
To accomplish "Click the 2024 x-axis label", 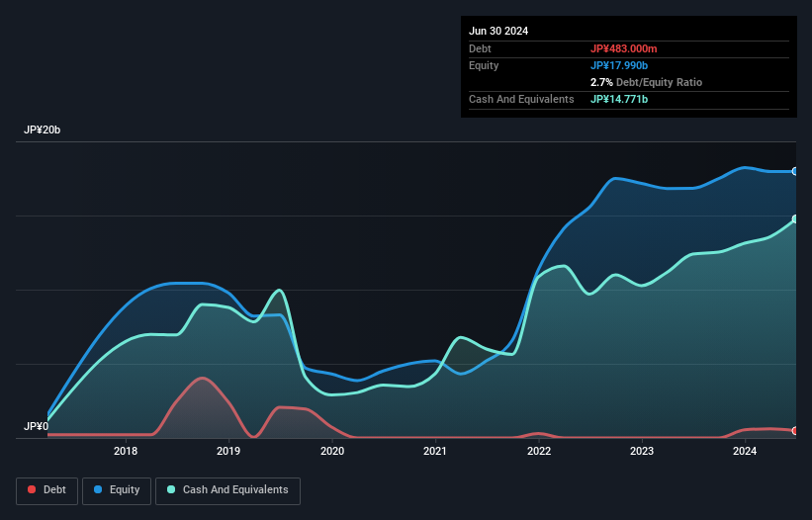I will pos(745,451).
